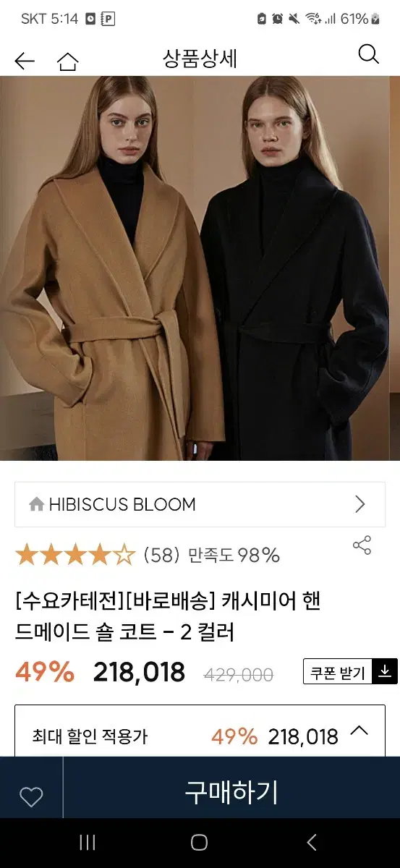Click the 구매하기 purchase button
400x868 pixels.
[x=231, y=793]
